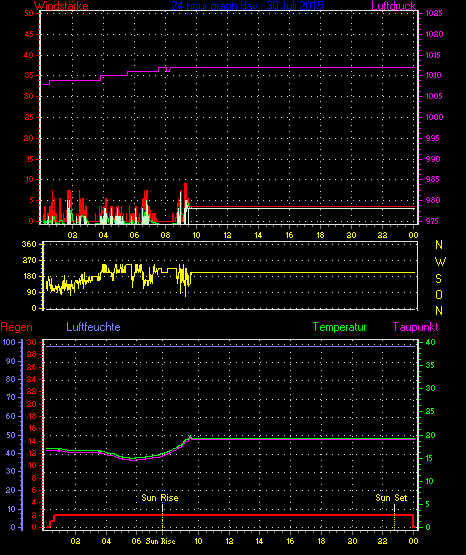This screenshot has height=555, width=466.
Task: Click the green 25 temperature axis value
Action: tap(430, 411)
